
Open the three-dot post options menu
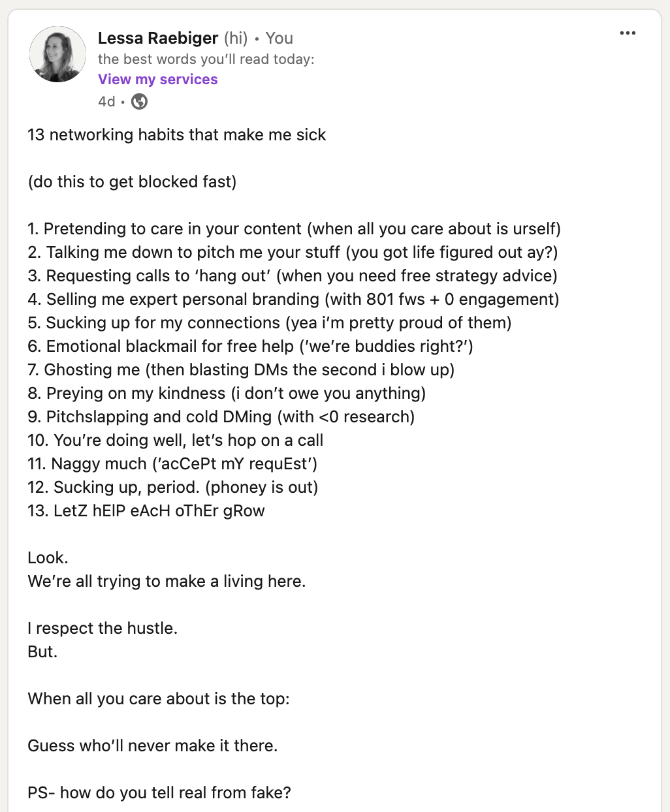pos(628,33)
